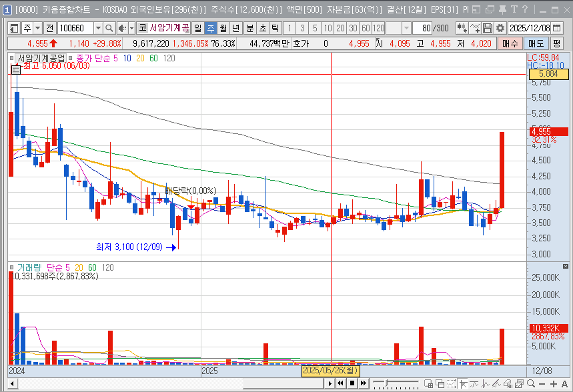
Task: Fast-forward chart replay
Action: click(x=364, y=383)
